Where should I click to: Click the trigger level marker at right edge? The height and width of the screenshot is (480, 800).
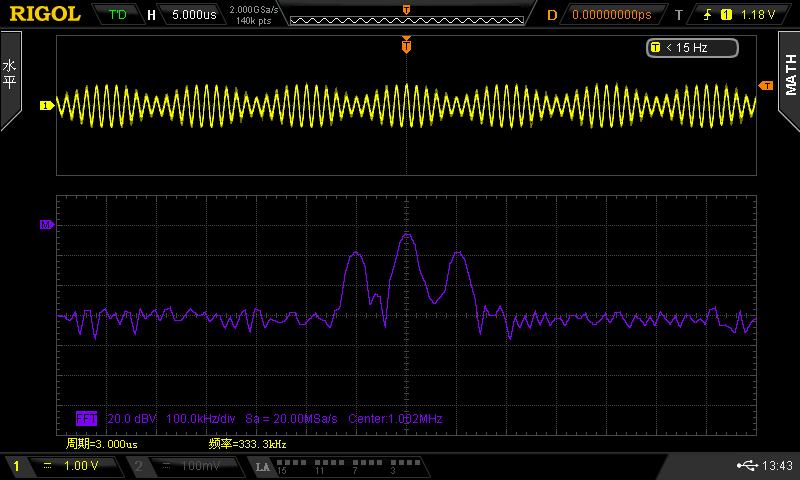click(767, 86)
